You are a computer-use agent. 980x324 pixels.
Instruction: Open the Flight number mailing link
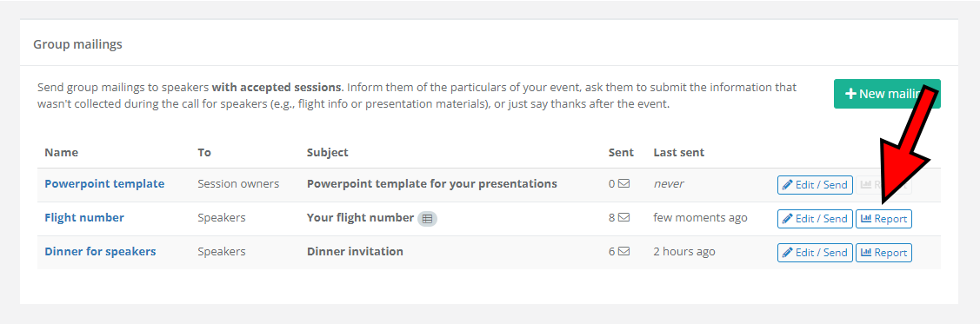point(84,218)
